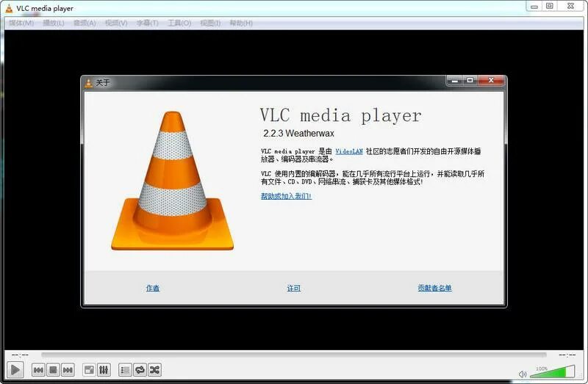Mute audio via the speaker icon
The height and width of the screenshot is (384, 588).
(x=523, y=374)
